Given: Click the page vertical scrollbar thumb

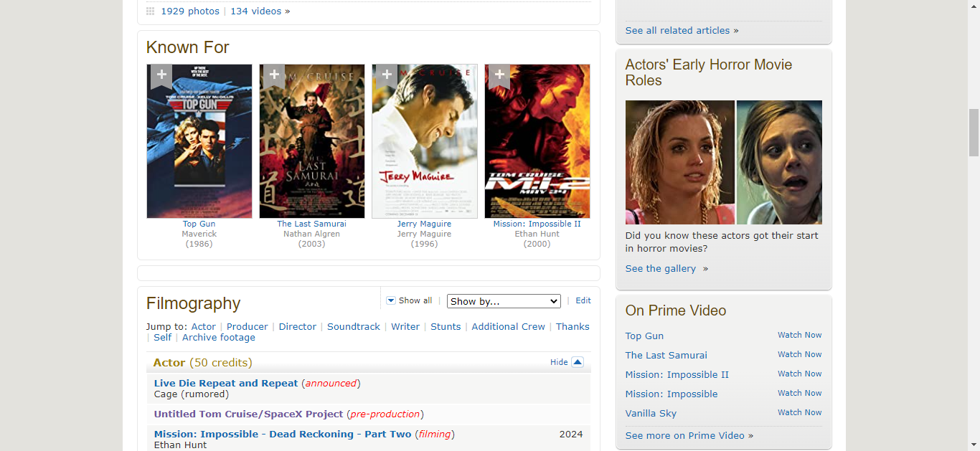Looking at the screenshot, I should 974,133.
